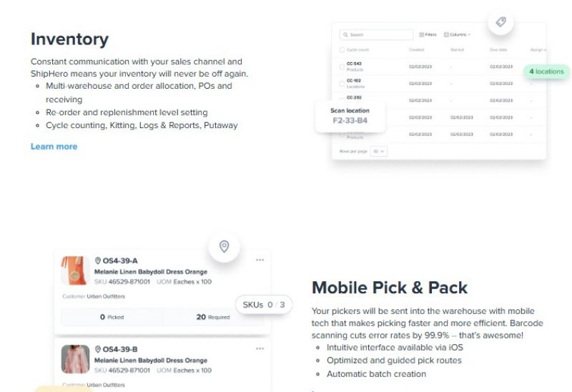Open three-dot menu for OS4-39-B
Screen dimensions: 572x392
point(260,348)
